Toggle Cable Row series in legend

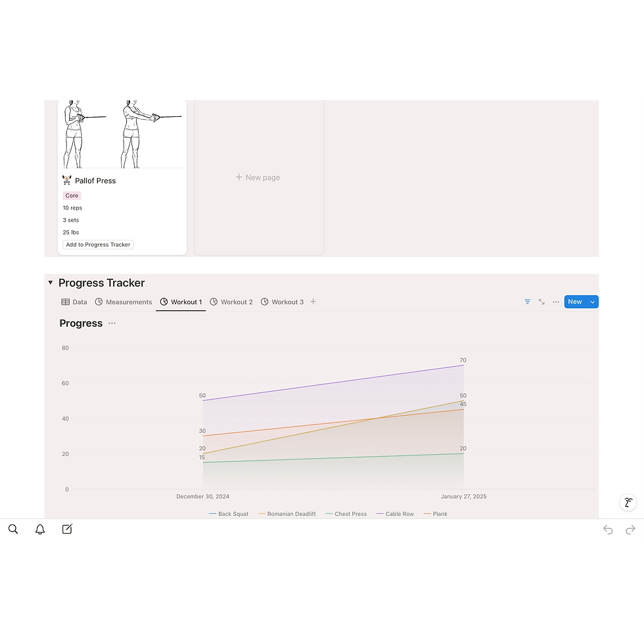[395, 514]
